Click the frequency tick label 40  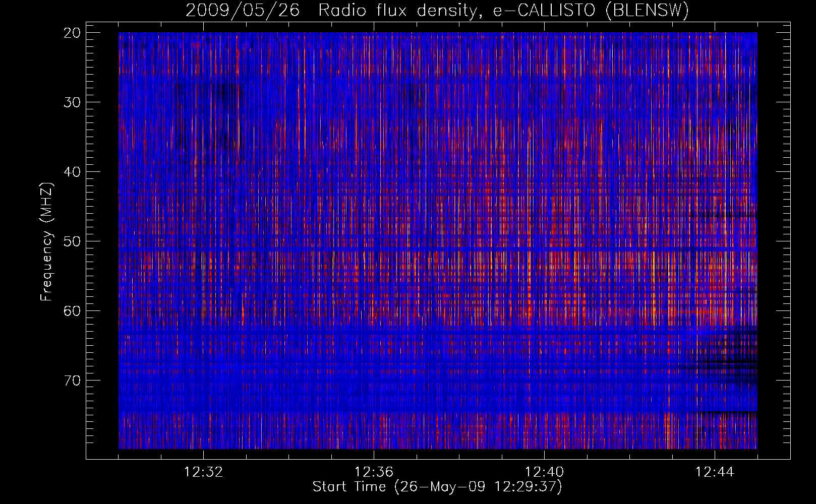pos(73,172)
